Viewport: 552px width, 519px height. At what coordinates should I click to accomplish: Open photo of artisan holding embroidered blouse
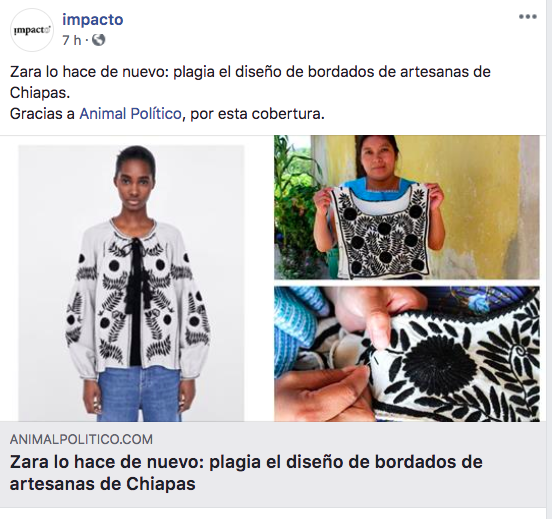pyautogui.click(x=407, y=207)
